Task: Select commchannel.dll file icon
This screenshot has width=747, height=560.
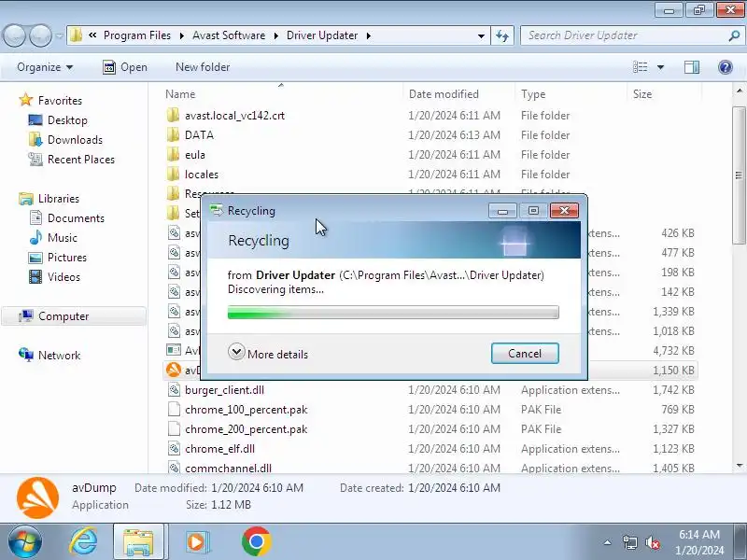Action: pos(174,468)
